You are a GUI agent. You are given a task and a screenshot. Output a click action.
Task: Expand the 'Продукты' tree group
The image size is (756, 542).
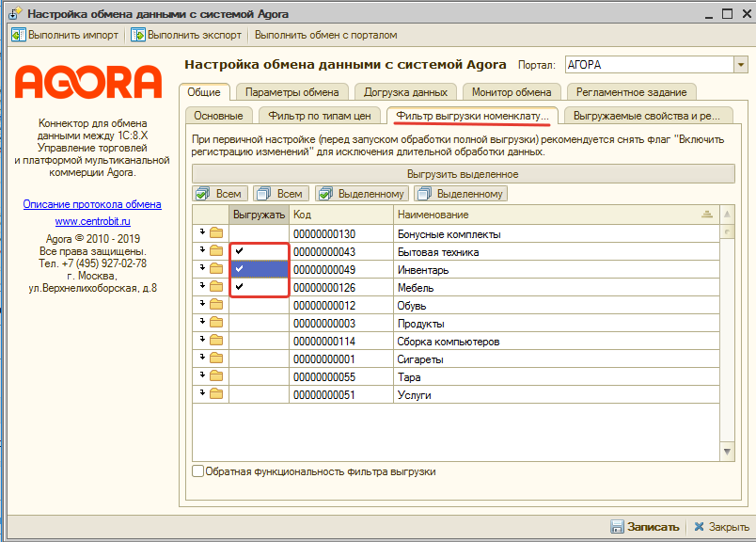tap(200, 323)
